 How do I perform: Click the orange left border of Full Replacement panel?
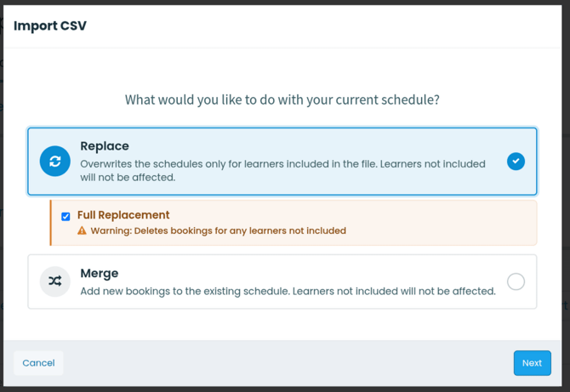pos(50,223)
